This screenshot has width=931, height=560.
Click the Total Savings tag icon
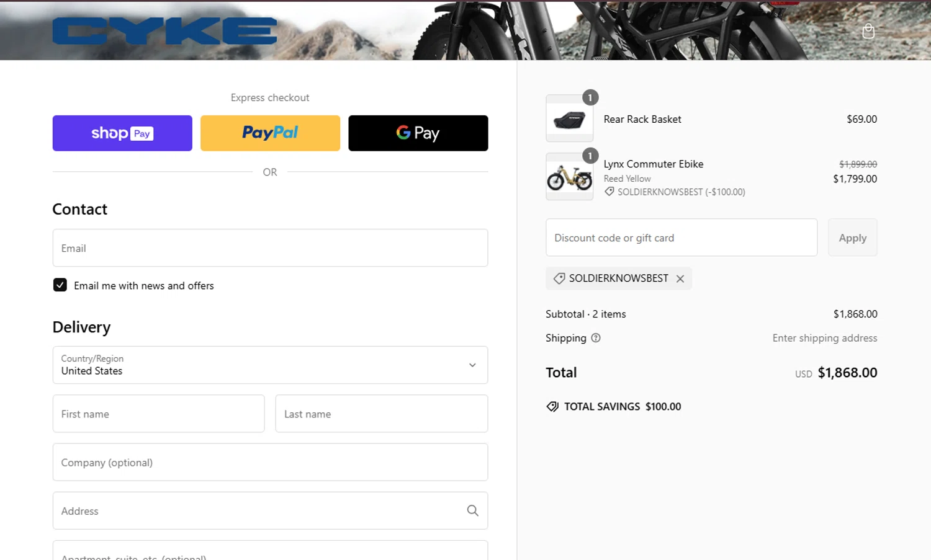(x=552, y=407)
